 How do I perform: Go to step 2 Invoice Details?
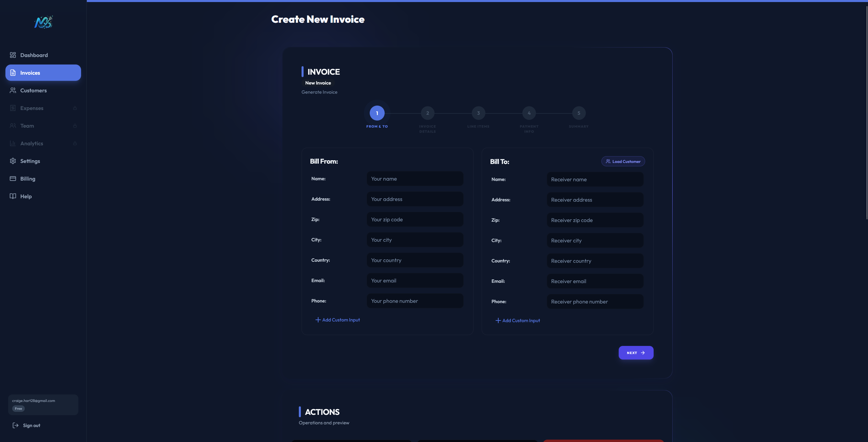click(x=427, y=113)
